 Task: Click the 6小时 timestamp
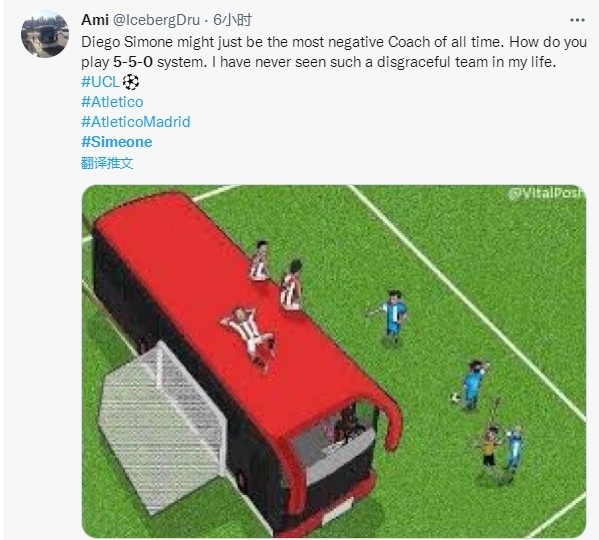point(232,20)
